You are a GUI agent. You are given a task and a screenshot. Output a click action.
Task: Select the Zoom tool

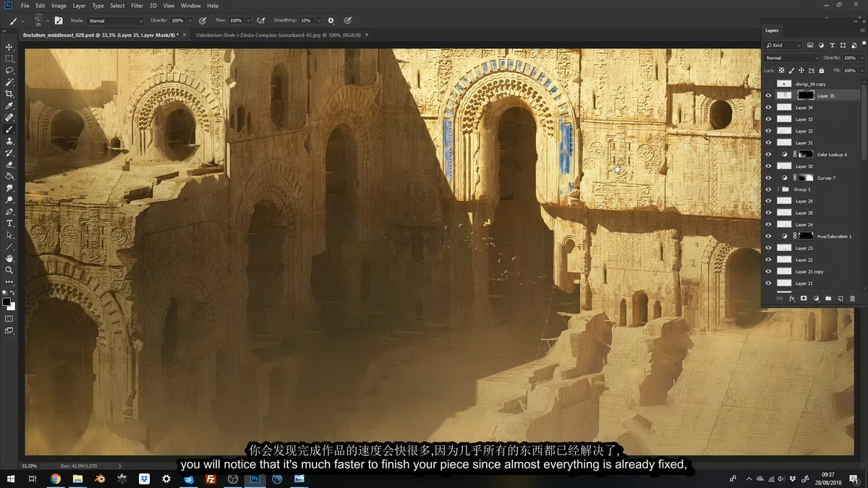pyautogui.click(x=9, y=270)
